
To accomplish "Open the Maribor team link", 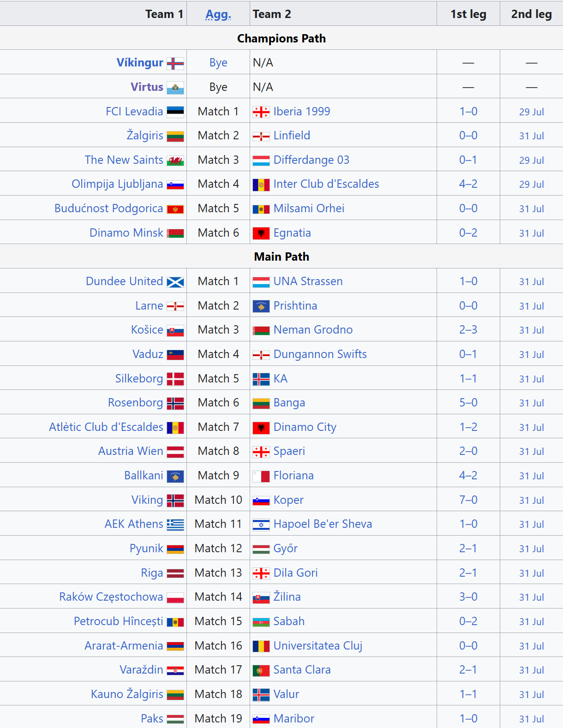I will (293, 719).
